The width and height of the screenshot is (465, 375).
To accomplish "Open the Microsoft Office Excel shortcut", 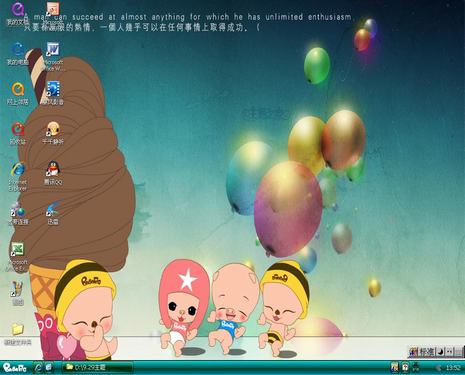I will click(x=18, y=257).
